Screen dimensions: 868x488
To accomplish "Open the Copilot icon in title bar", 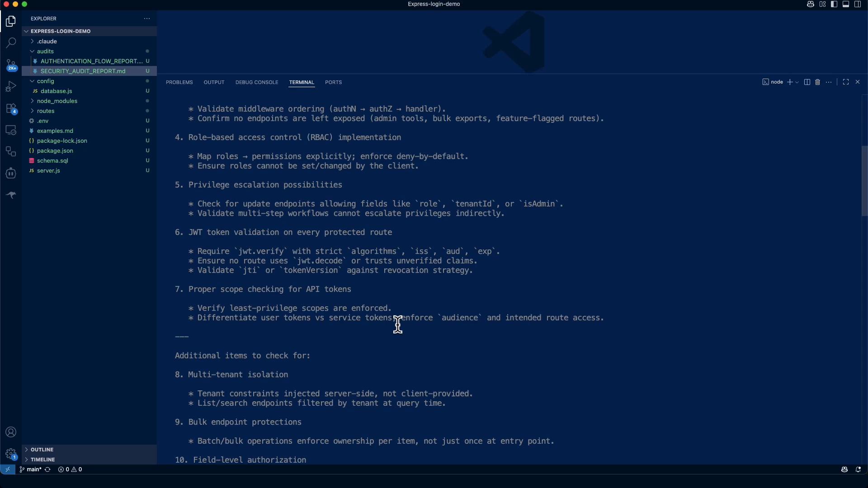I will point(811,4).
